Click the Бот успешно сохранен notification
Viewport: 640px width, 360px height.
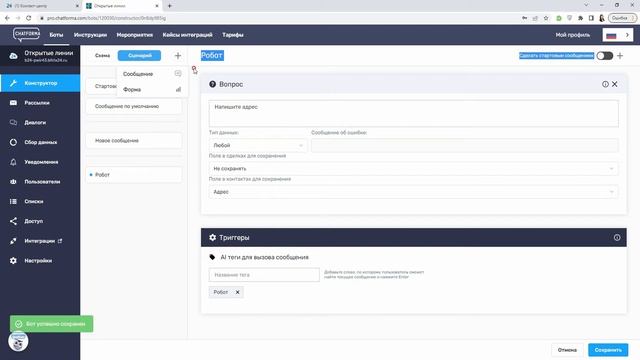[x=51, y=324]
